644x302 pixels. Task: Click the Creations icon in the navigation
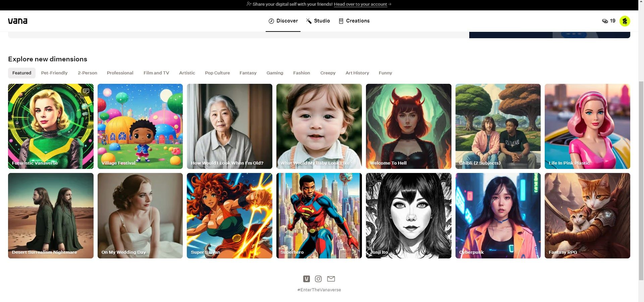(x=341, y=21)
